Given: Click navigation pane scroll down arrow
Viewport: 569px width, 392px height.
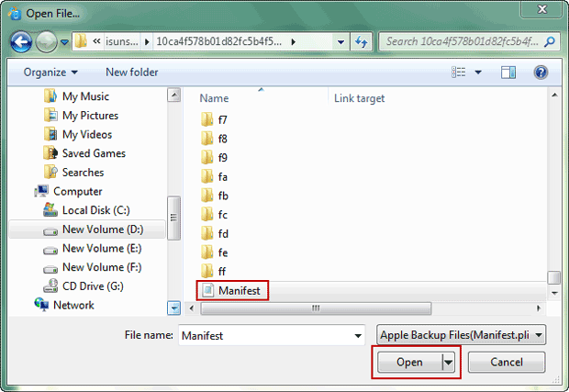Looking at the screenshot, I should click(173, 308).
